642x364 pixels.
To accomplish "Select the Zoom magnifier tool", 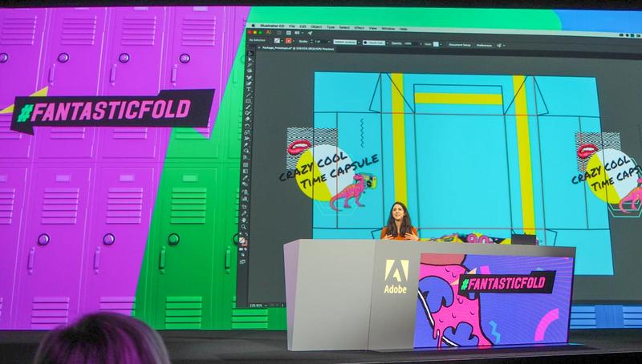I will 244,226.
